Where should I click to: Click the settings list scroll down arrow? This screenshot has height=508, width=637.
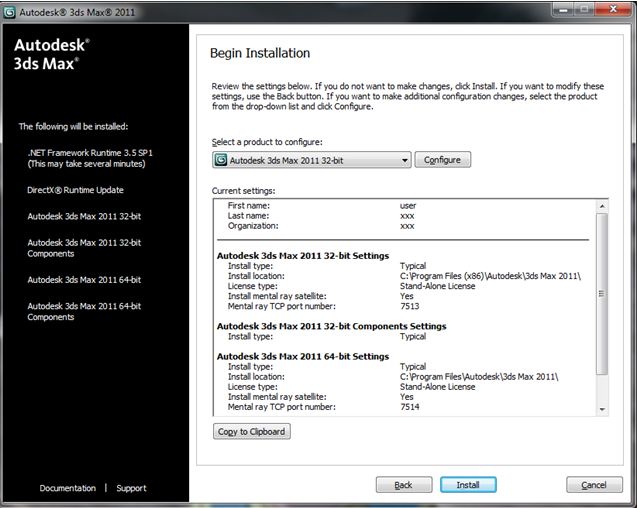point(602,410)
